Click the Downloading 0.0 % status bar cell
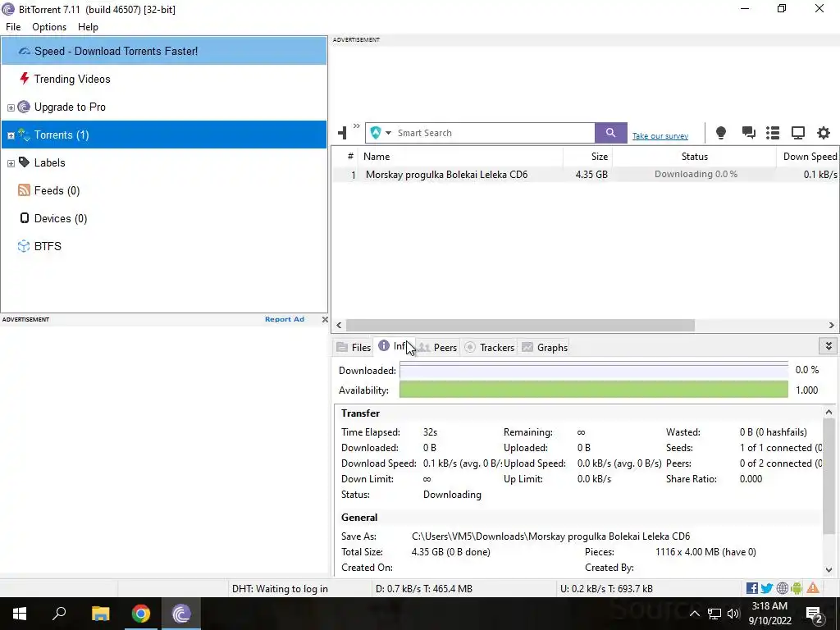The image size is (840, 630). point(696,174)
